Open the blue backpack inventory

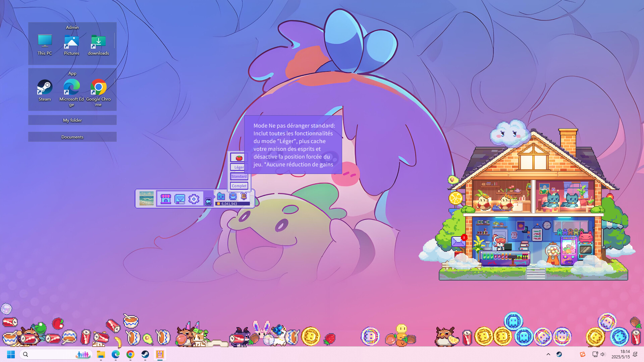click(233, 196)
